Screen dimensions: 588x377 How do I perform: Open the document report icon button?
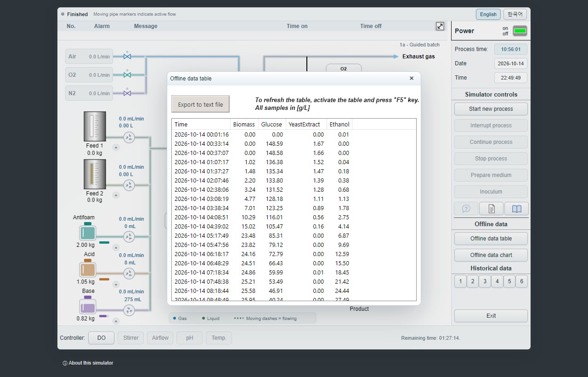point(491,209)
